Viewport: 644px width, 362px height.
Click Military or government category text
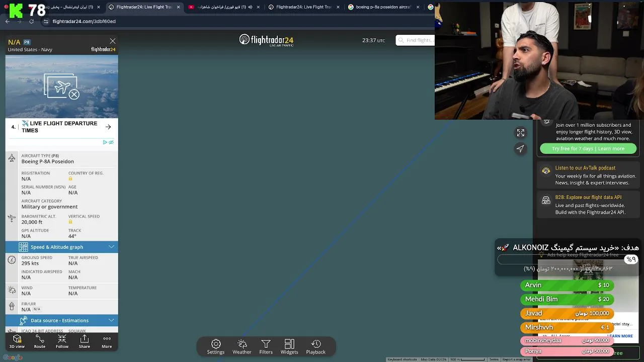click(49, 207)
